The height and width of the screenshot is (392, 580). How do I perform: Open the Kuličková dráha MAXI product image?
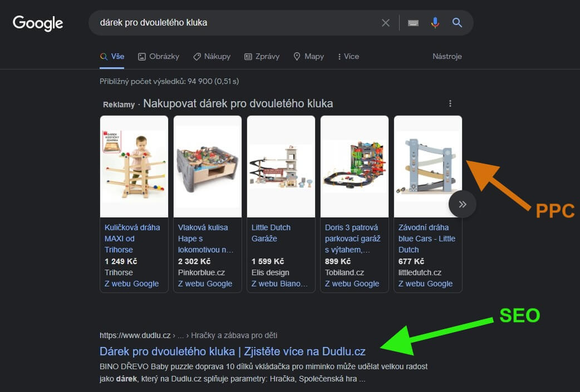(134, 167)
